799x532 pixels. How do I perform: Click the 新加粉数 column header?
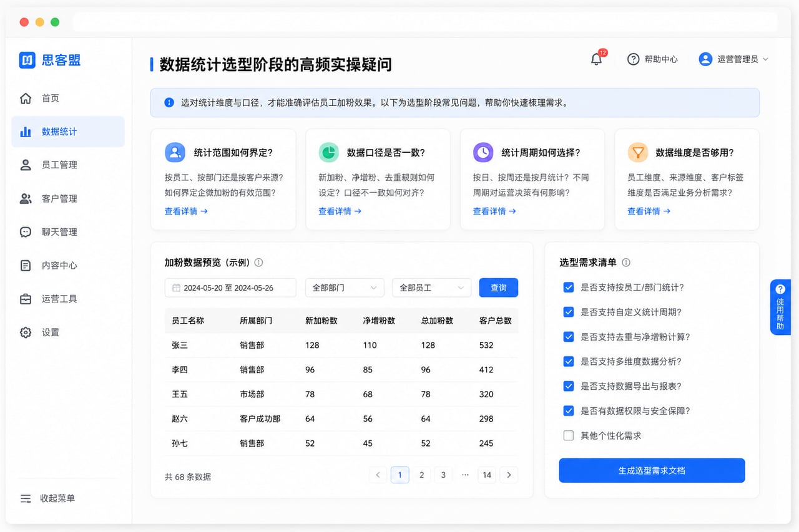321,321
